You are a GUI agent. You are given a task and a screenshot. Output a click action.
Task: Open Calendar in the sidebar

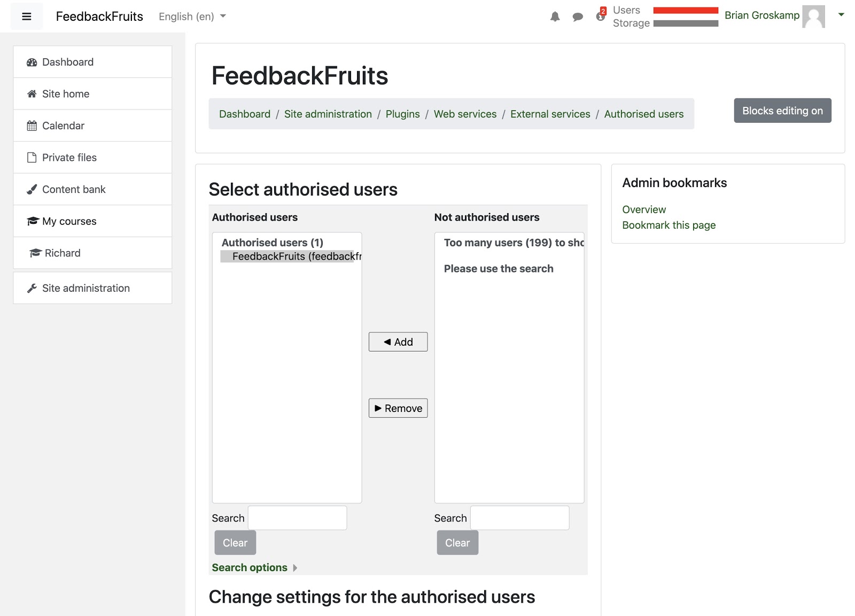(92, 126)
